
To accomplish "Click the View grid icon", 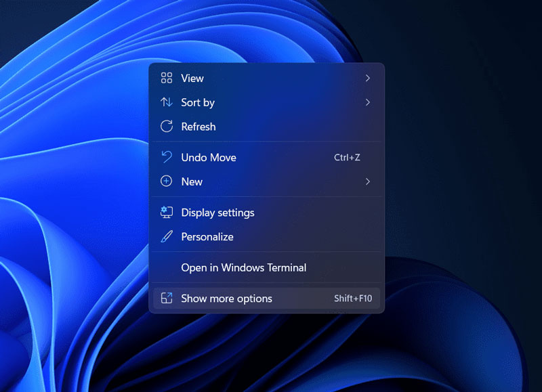I will point(166,79).
